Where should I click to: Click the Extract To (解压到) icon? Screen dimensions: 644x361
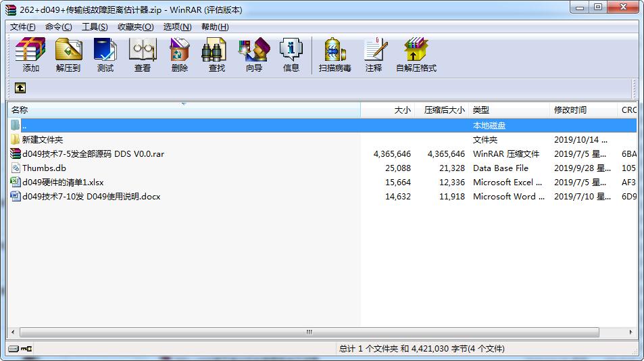coord(68,55)
